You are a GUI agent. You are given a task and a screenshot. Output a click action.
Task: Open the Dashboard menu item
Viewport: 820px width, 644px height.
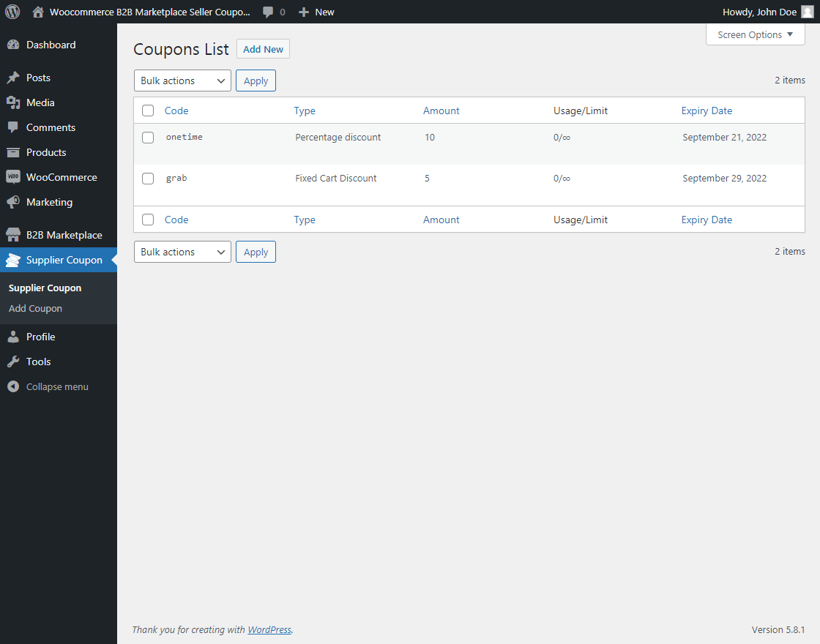coord(51,45)
